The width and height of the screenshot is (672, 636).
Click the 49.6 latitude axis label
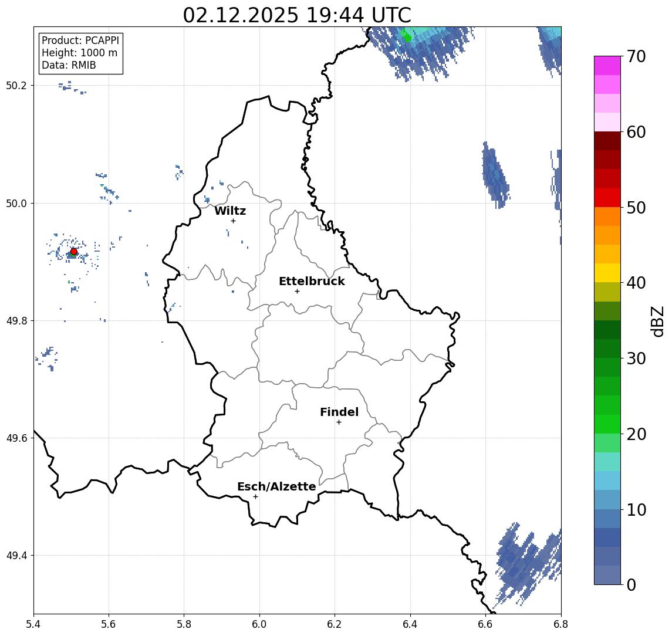16,438
